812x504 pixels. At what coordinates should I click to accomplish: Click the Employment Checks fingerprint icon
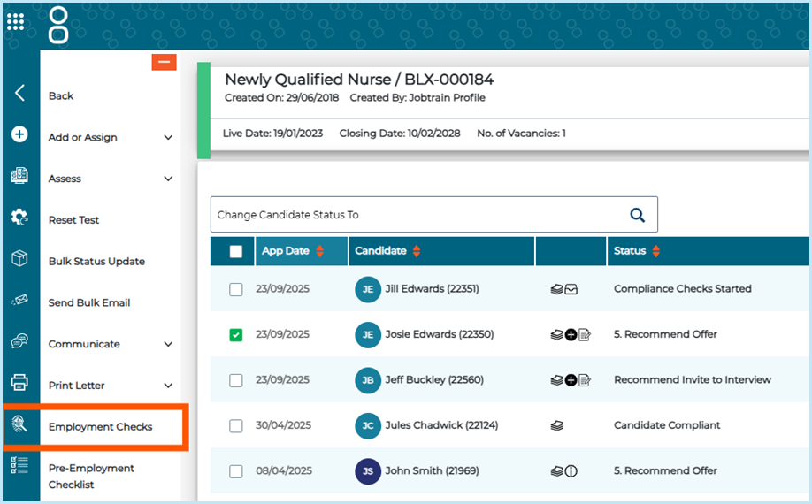[x=19, y=424]
